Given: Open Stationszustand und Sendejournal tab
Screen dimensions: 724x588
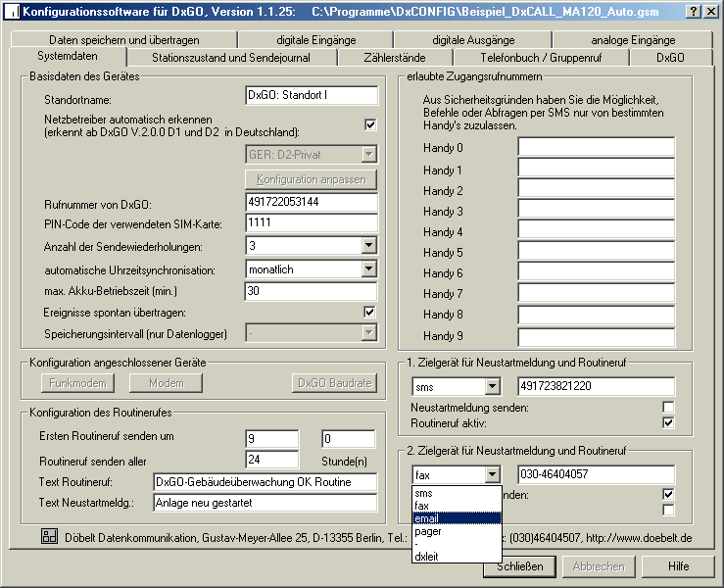Looking at the screenshot, I should coord(231,58).
